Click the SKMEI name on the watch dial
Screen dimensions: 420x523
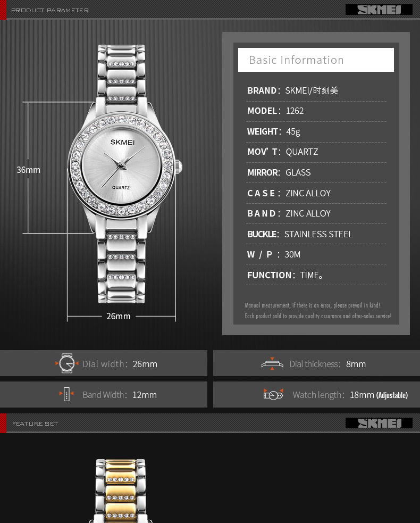pyautogui.click(x=122, y=142)
